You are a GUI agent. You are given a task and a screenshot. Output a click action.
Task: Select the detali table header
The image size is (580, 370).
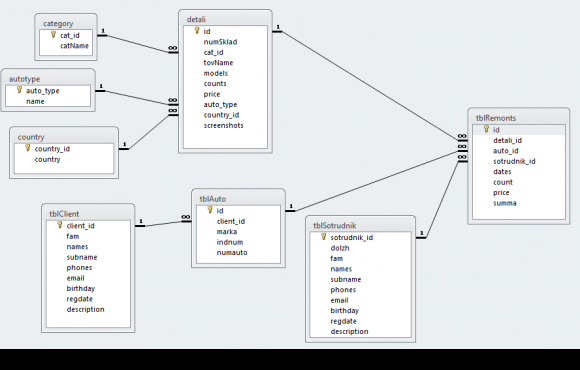coord(225,19)
